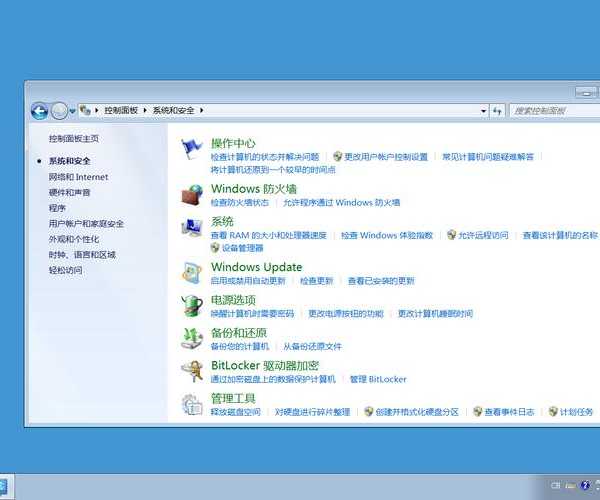Click the Windows Firewall brick wall icon
The width and height of the screenshot is (600, 500).
tap(192, 194)
